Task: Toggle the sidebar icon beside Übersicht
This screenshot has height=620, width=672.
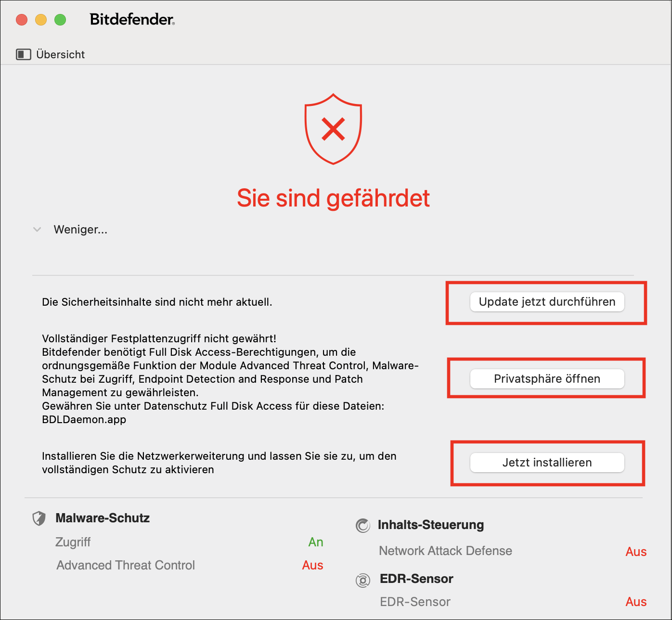Action: (x=24, y=54)
